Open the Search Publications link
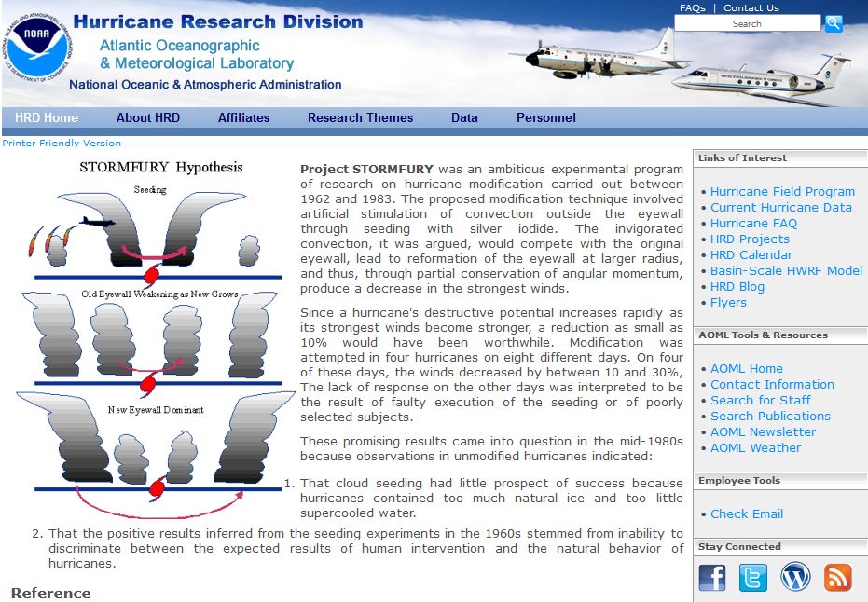 [770, 416]
